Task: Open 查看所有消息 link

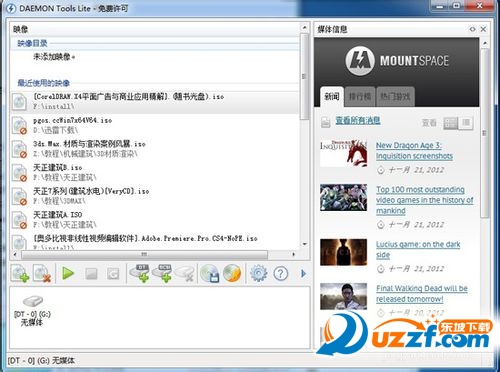Action: [x=358, y=120]
